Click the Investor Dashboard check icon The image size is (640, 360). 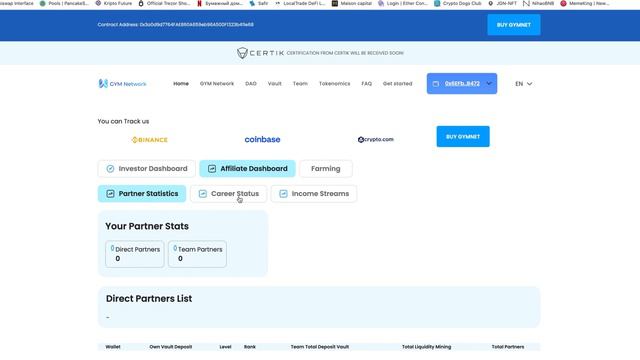[x=110, y=169]
